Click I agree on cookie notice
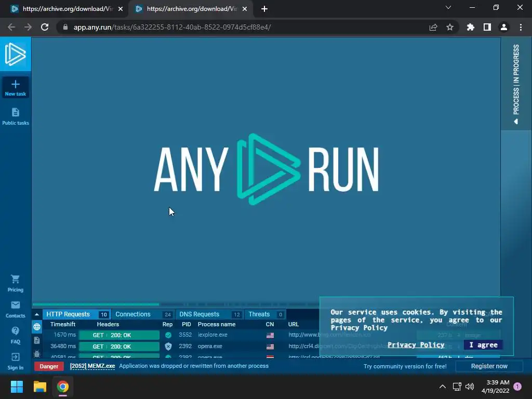 (484, 345)
